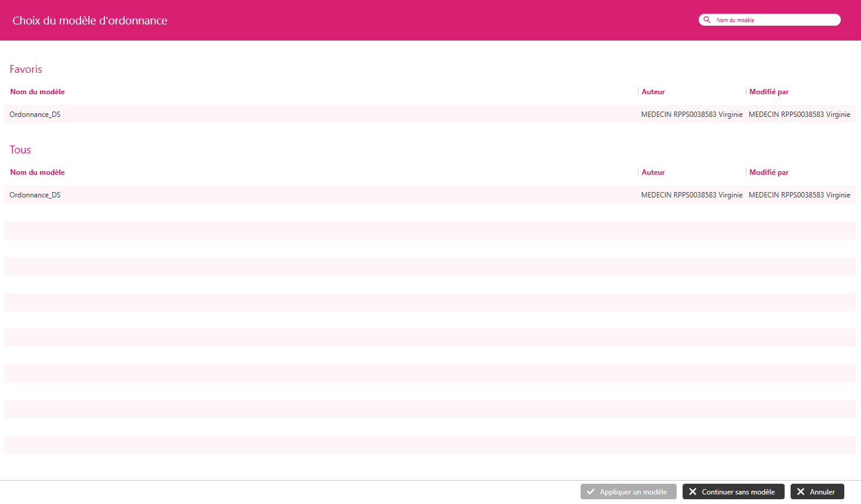Click the X icon on the Annuler button
Image resolution: width=861 pixels, height=504 pixels.
pyautogui.click(x=801, y=492)
